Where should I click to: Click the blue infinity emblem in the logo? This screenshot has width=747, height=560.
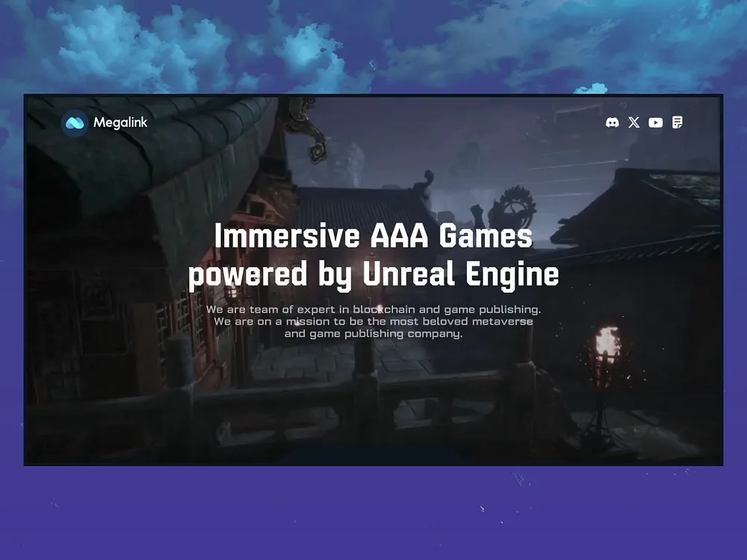coord(75,122)
